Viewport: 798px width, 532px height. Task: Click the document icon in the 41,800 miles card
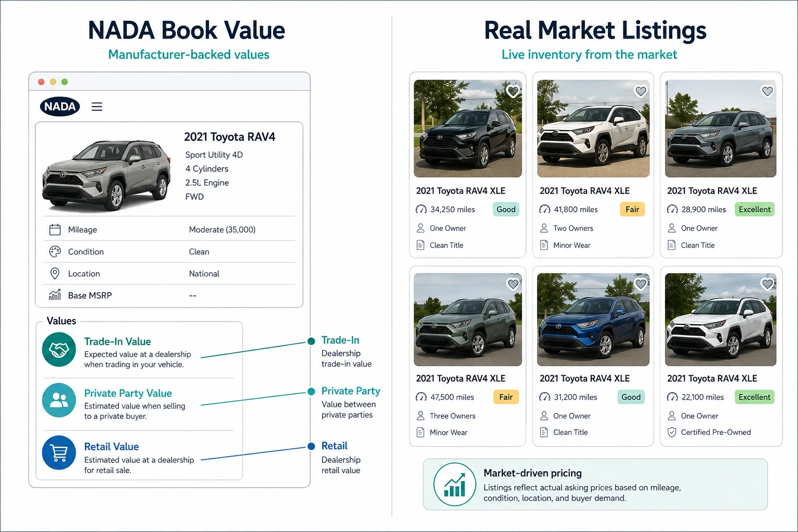point(544,245)
